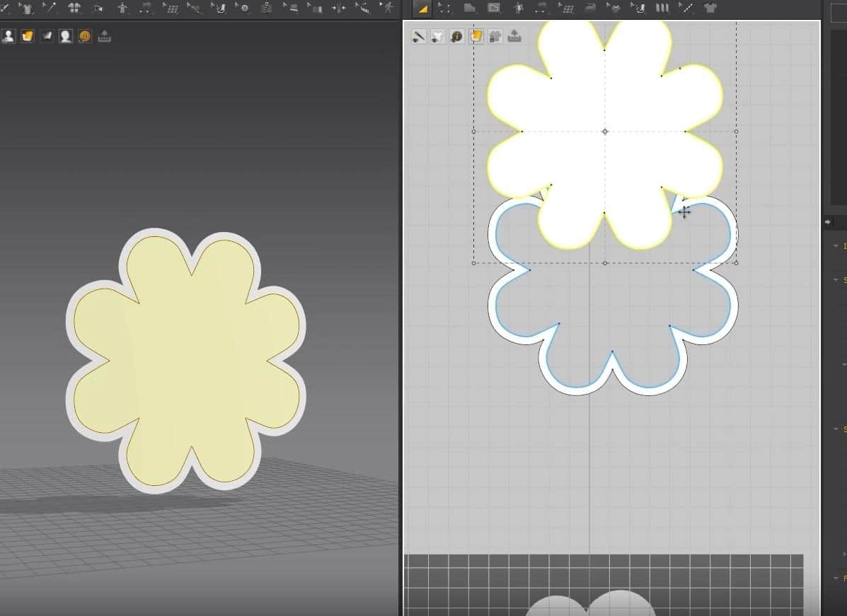Image resolution: width=847 pixels, height=616 pixels.
Task: Click the arrow button on right panel header
Action: (828, 221)
